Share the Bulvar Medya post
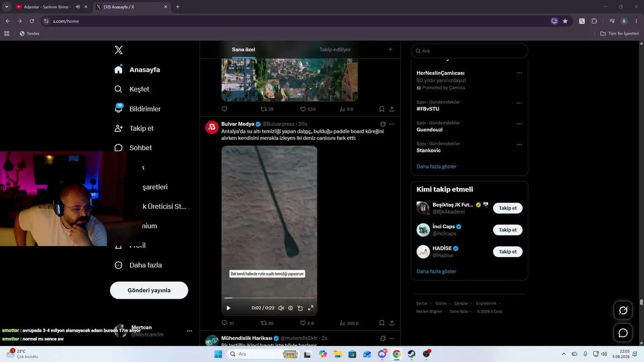Screen dimensions: 644x362 [392, 323]
